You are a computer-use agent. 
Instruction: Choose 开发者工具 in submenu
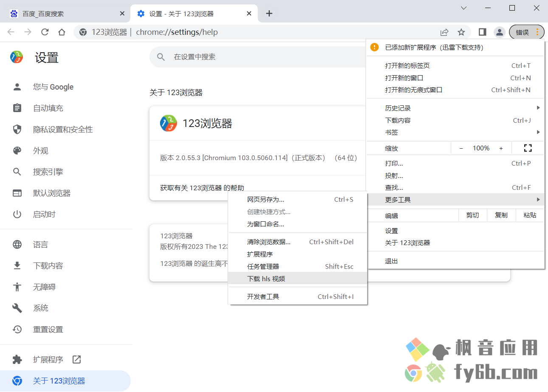[298, 297]
